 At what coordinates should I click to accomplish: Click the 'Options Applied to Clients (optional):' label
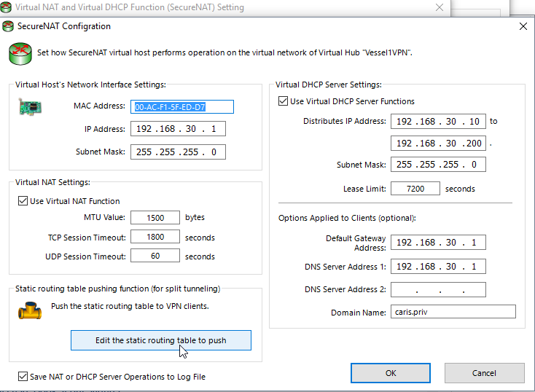pyautogui.click(x=347, y=218)
